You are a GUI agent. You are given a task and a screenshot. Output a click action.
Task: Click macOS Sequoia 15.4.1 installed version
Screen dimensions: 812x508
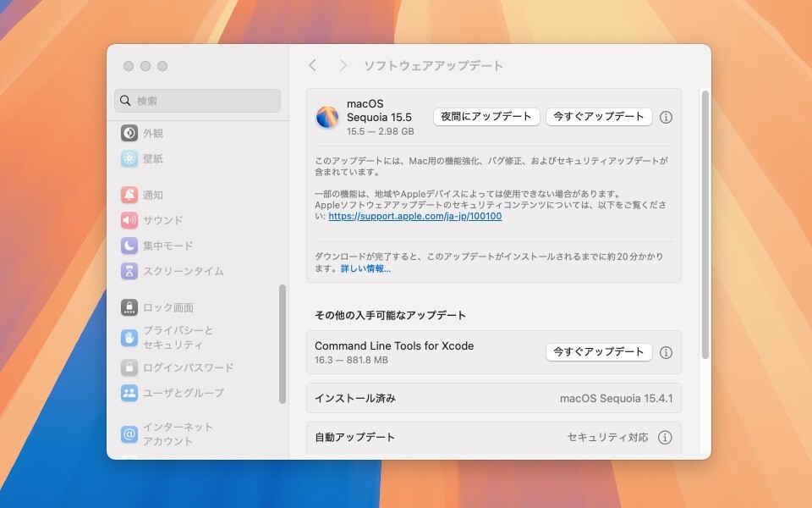coord(617,398)
